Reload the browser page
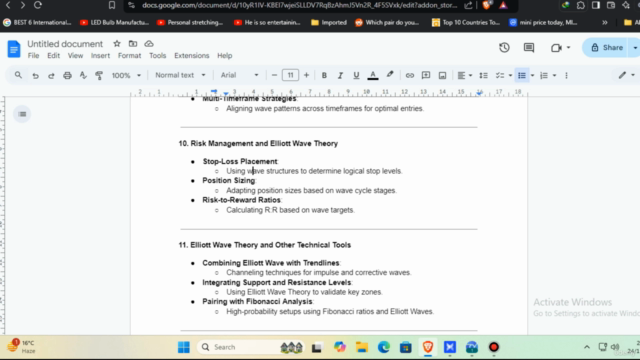640x360 pixels. point(38,5)
